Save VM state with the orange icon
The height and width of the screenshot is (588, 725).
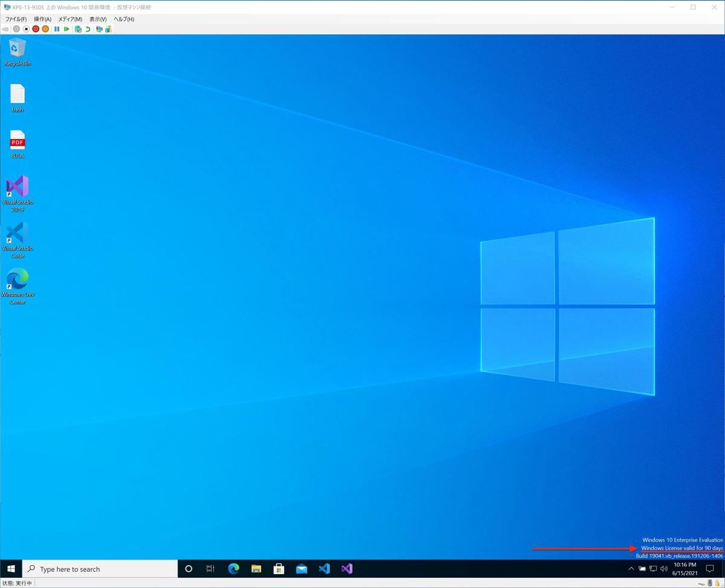[45, 29]
